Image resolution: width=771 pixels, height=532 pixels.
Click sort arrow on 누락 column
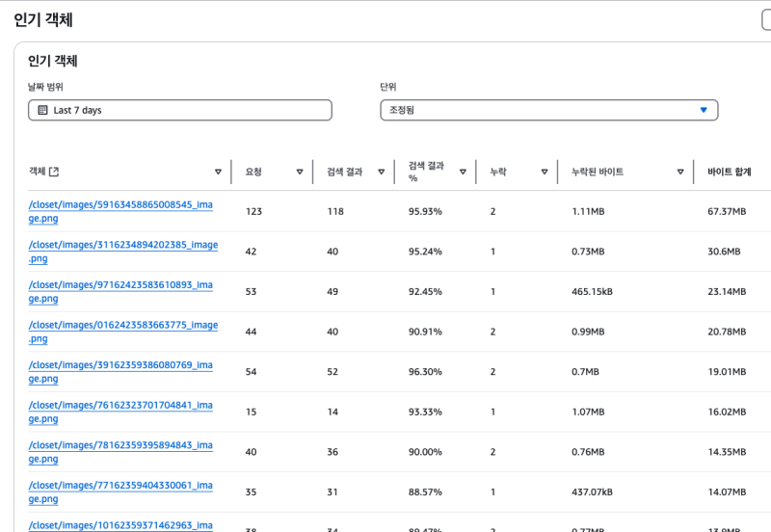(545, 173)
